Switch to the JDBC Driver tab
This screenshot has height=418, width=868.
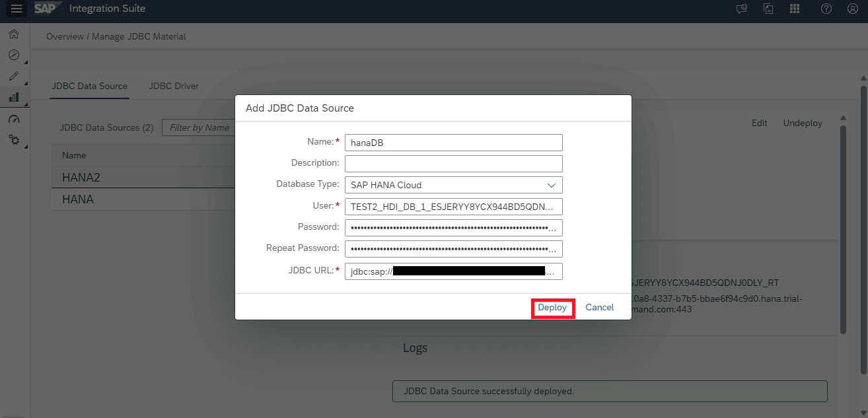point(174,86)
